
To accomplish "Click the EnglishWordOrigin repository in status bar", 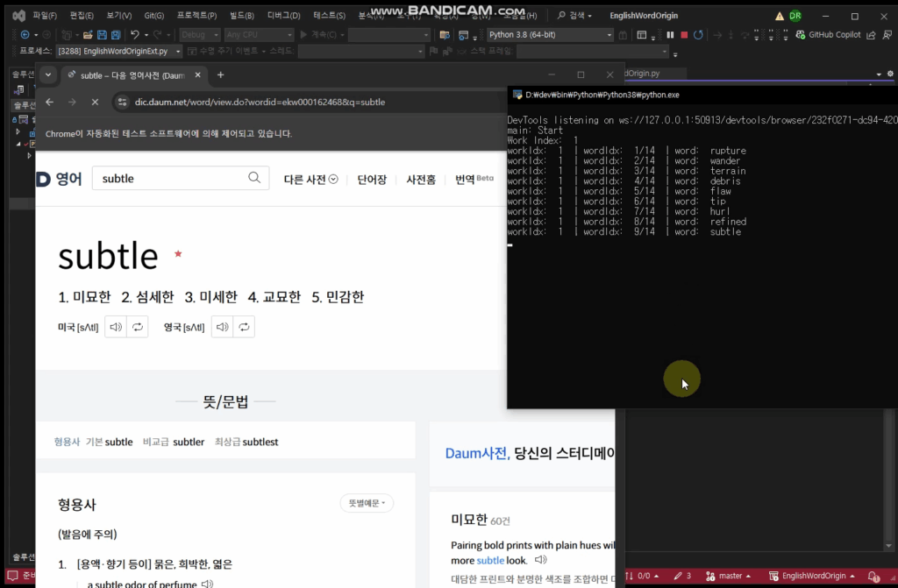I will pos(811,576).
